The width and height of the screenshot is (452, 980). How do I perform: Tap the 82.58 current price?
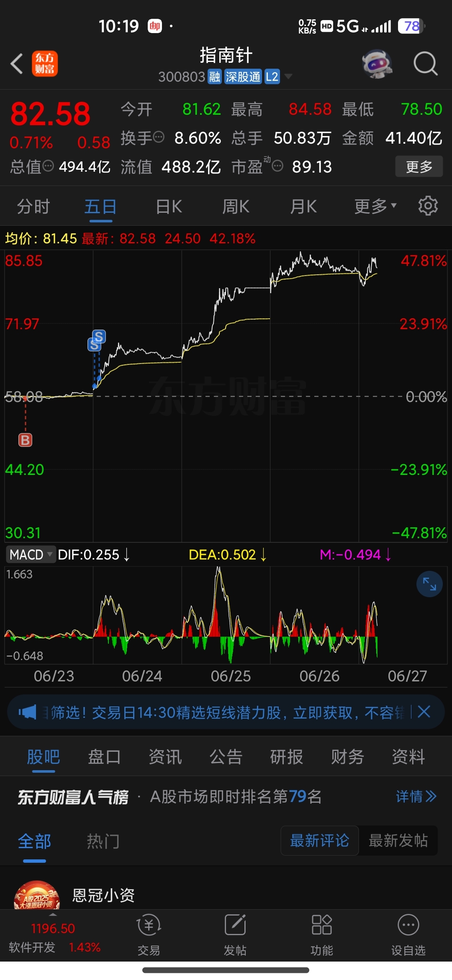pyautogui.click(x=50, y=114)
